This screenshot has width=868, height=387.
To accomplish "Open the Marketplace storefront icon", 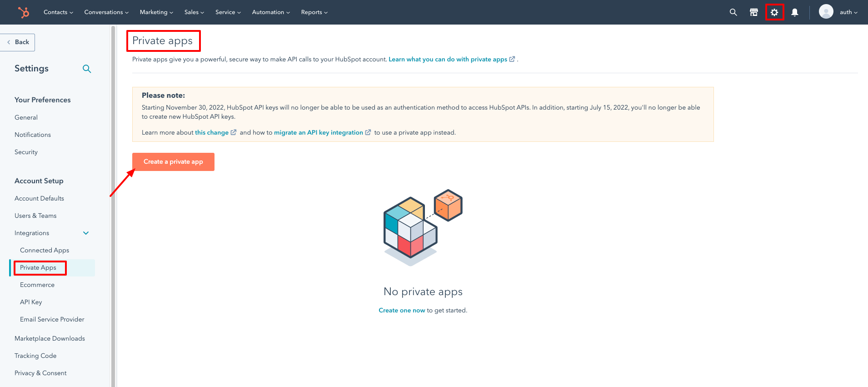I will click(x=753, y=12).
